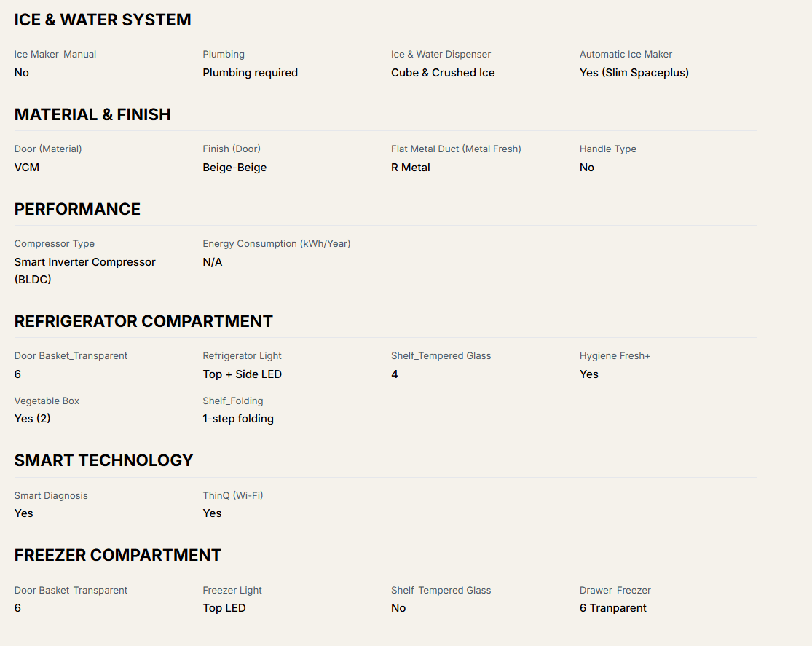This screenshot has width=812, height=646.
Task: Select the '1-step folding' shelf value
Action: (238, 419)
